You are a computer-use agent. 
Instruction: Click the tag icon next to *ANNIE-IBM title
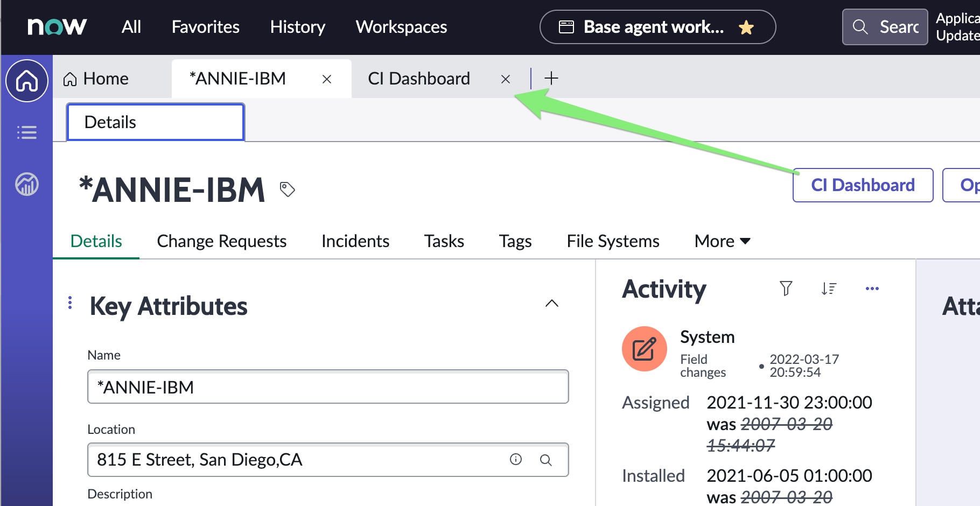click(x=287, y=189)
